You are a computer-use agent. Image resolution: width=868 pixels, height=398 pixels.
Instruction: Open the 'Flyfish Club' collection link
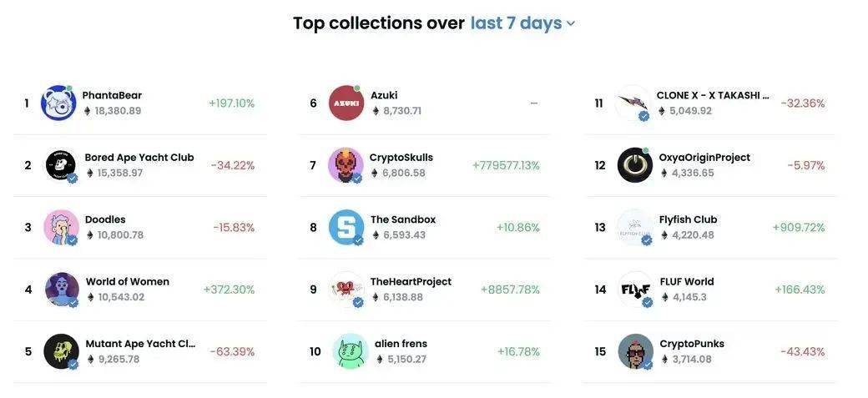pyautogui.click(x=688, y=219)
